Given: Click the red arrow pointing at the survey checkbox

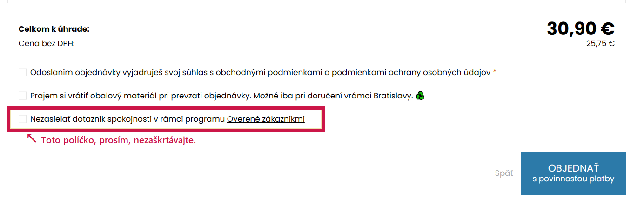Looking at the screenshot, I should (x=32, y=138).
